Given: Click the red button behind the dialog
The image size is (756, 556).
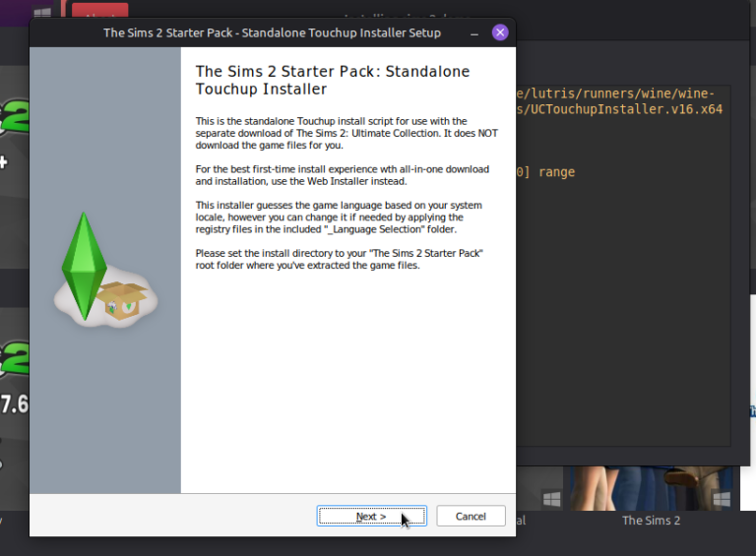Looking at the screenshot, I should (x=98, y=14).
